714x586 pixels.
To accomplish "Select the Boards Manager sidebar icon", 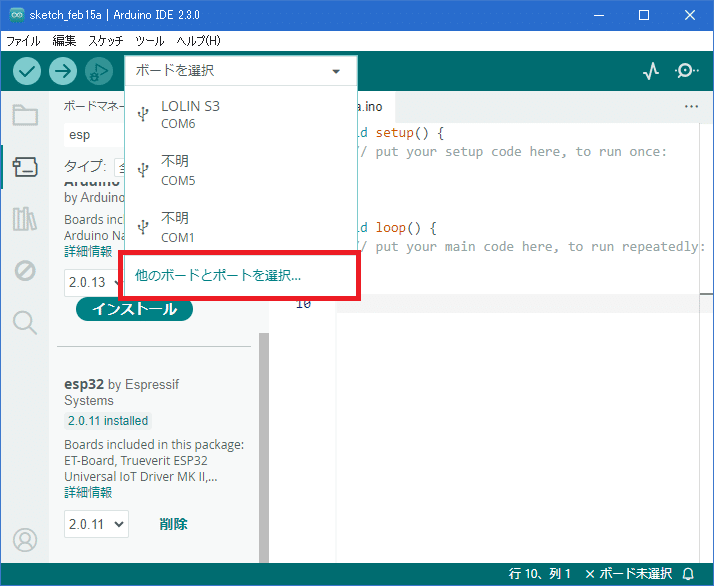I will [x=25, y=167].
